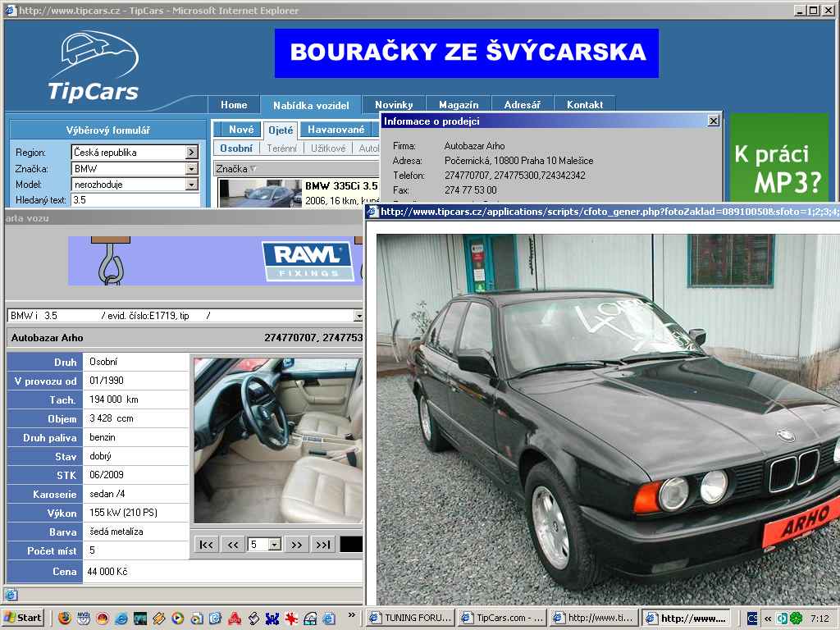
Task: Click the TipCars logo
Action: point(94,66)
